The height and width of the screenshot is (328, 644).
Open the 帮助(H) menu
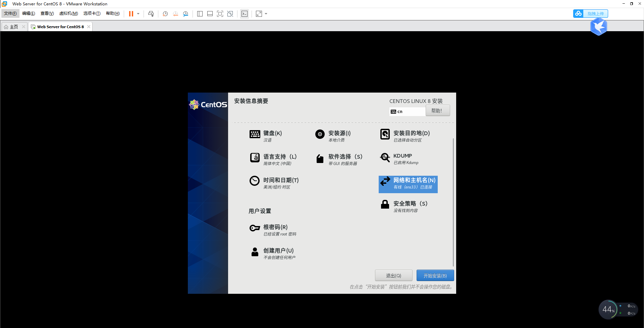pyautogui.click(x=113, y=13)
